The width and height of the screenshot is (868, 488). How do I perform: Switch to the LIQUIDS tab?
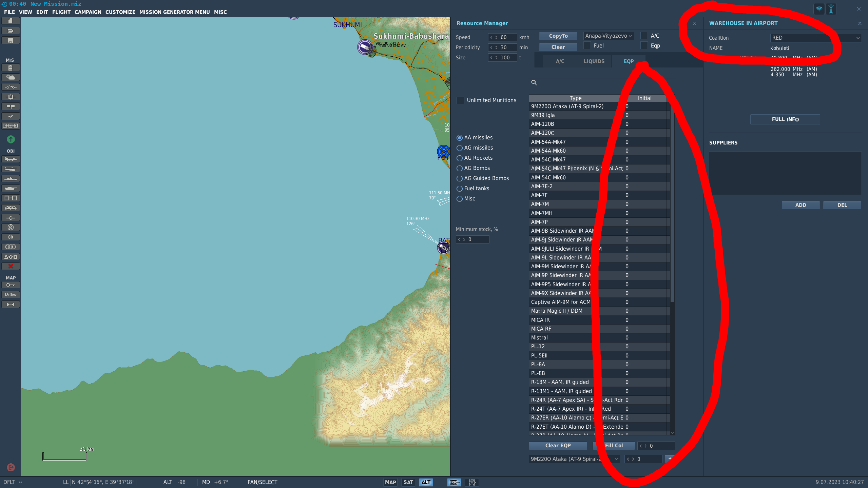(x=594, y=61)
